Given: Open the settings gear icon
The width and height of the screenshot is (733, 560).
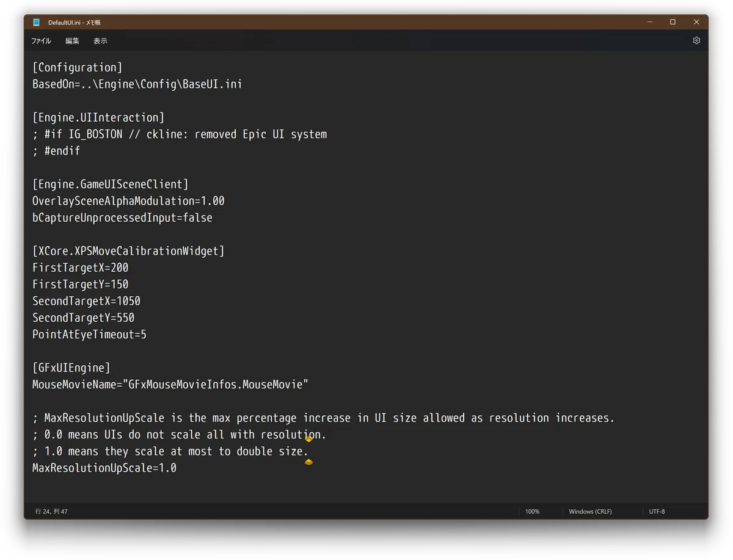Looking at the screenshot, I should [696, 40].
